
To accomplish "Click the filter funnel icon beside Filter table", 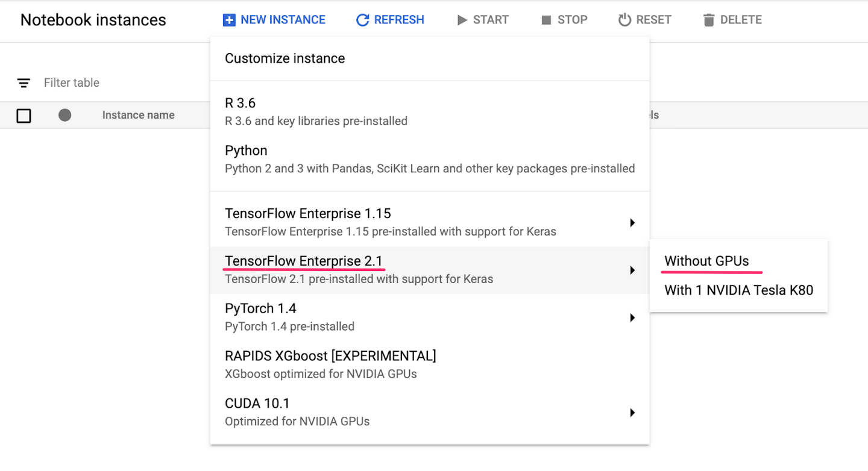I will tap(24, 83).
